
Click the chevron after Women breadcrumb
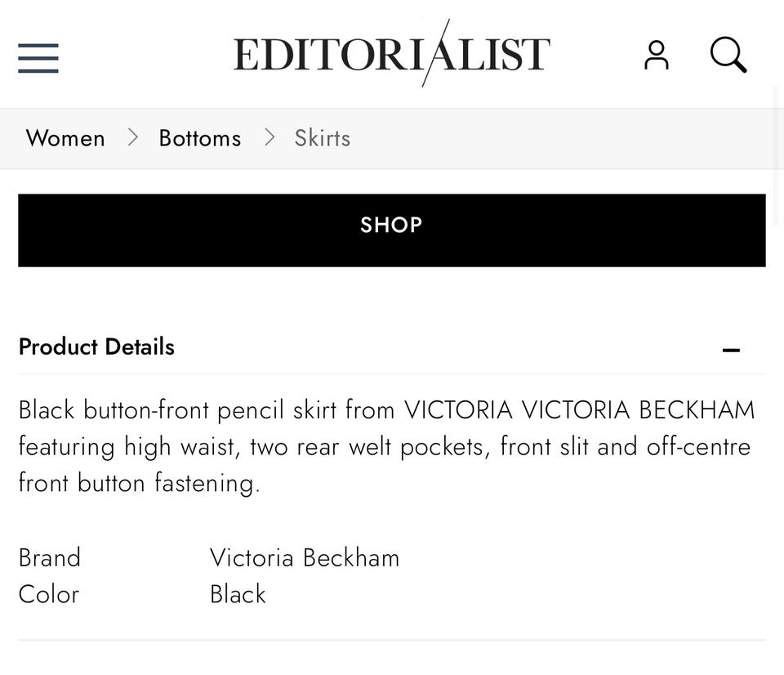point(133,138)
